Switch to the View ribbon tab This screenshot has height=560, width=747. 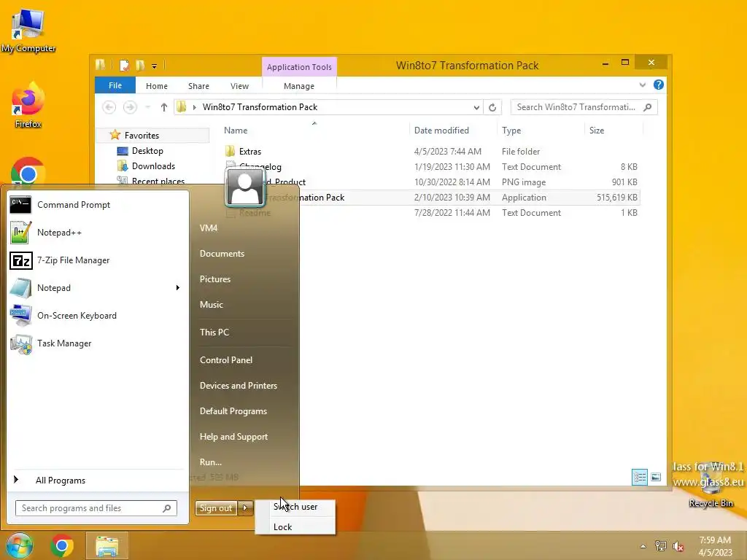tap(239, 86)
